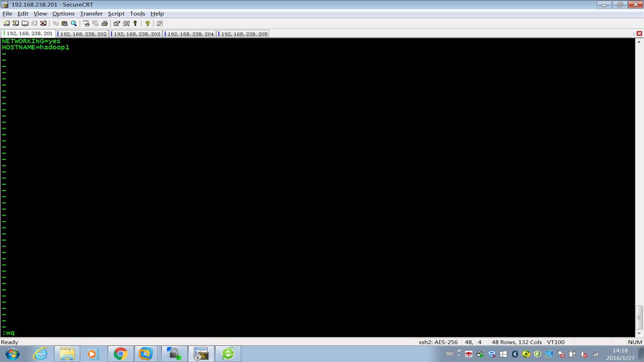Click the :wq command line
The height and width of the screenshot is (362, 644).
9,333
